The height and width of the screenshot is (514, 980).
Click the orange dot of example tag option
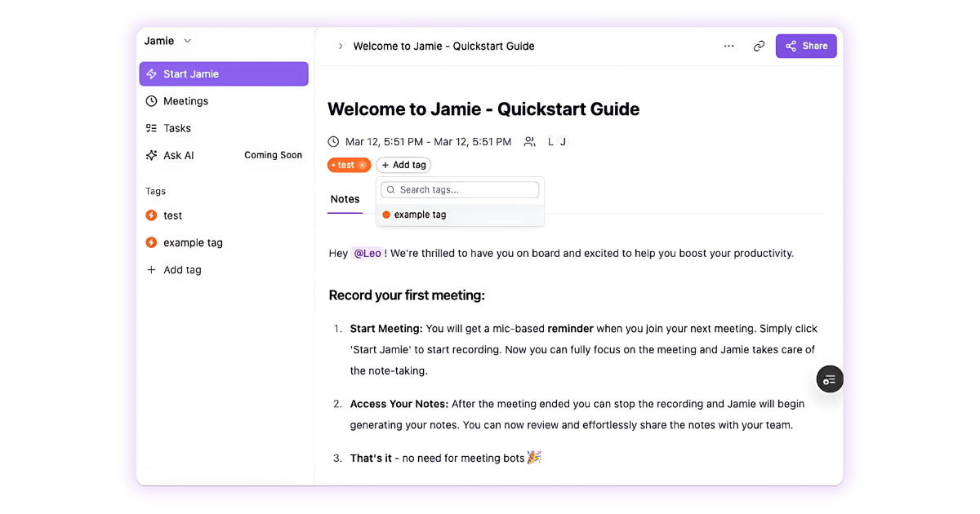pos(386,215)
